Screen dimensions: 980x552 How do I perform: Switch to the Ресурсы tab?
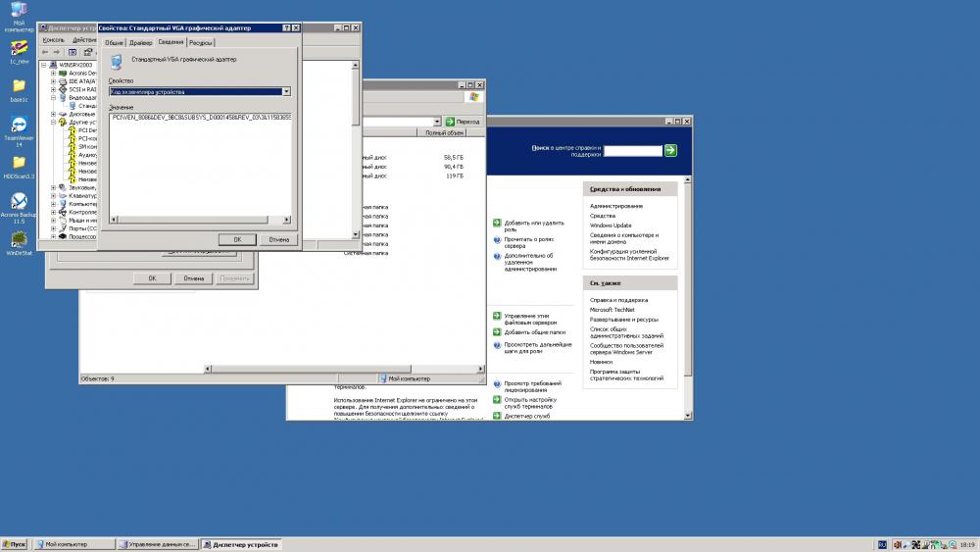[201, 43]
